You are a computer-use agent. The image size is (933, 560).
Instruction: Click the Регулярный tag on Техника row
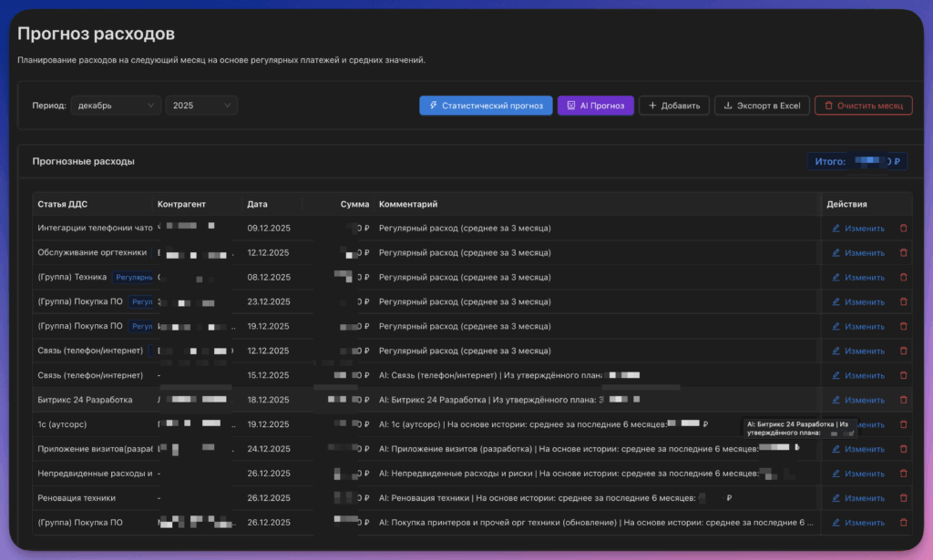(133, 277)
